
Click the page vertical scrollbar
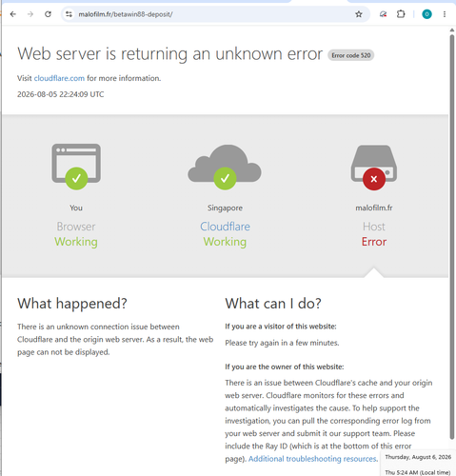click(x=452, y=236)
